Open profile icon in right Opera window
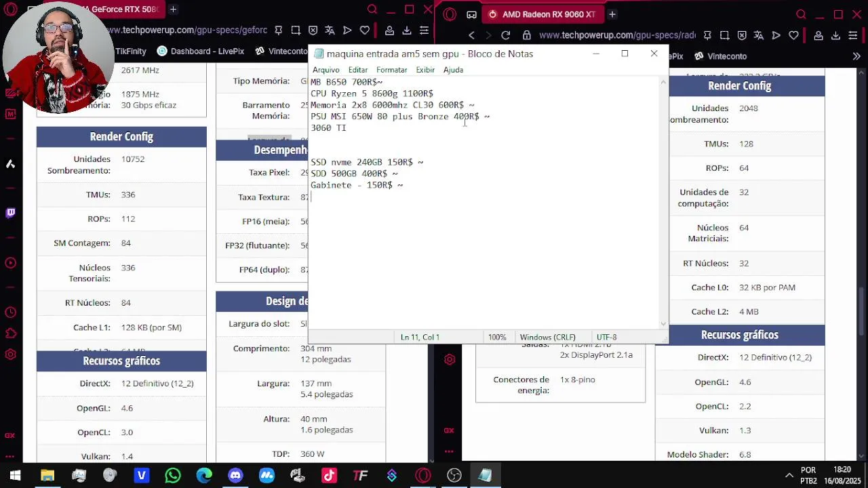The image size is (868, 488). (818, 35)
